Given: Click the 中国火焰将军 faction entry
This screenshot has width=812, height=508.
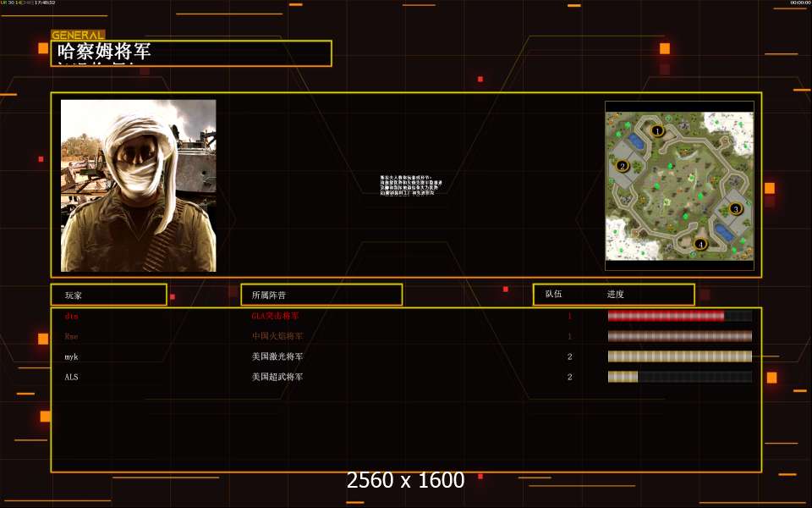Looking at the screenshot, I should [x=277, y=336].
